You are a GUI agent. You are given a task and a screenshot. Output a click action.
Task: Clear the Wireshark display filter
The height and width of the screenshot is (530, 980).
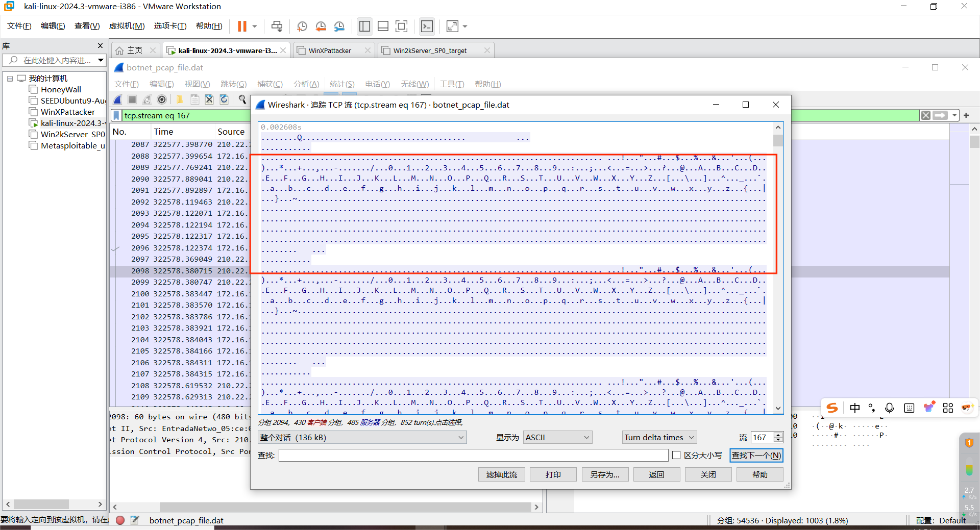coord(925,115)
